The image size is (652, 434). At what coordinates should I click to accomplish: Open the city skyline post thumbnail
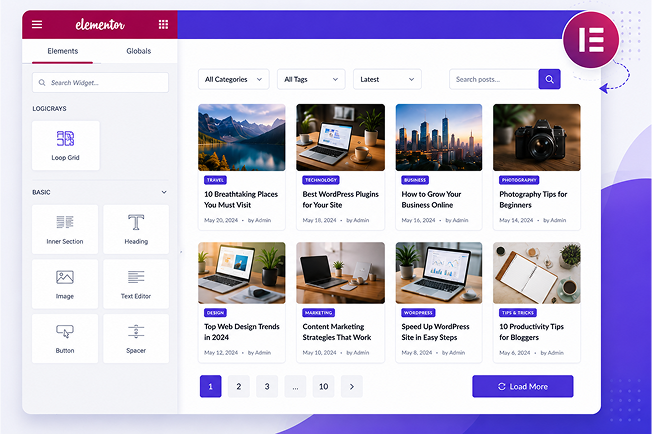(439, 138)
